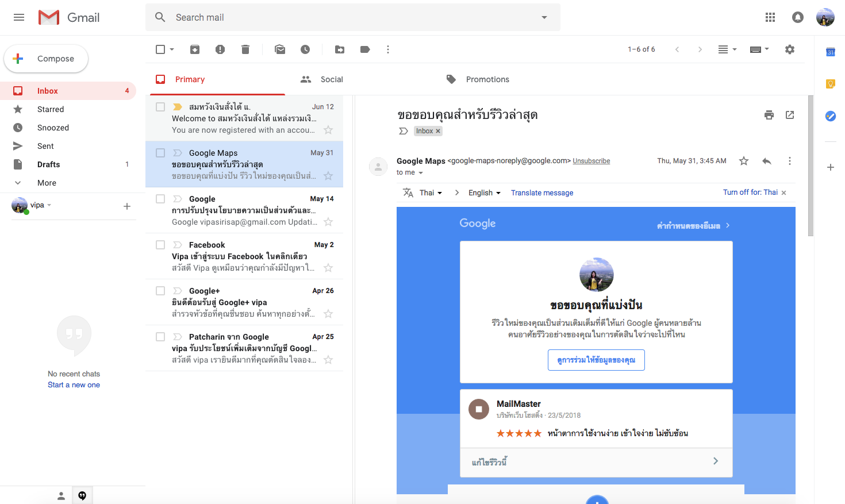
Task: Report spam using the exclamation icon
Action: click(220, 49)
